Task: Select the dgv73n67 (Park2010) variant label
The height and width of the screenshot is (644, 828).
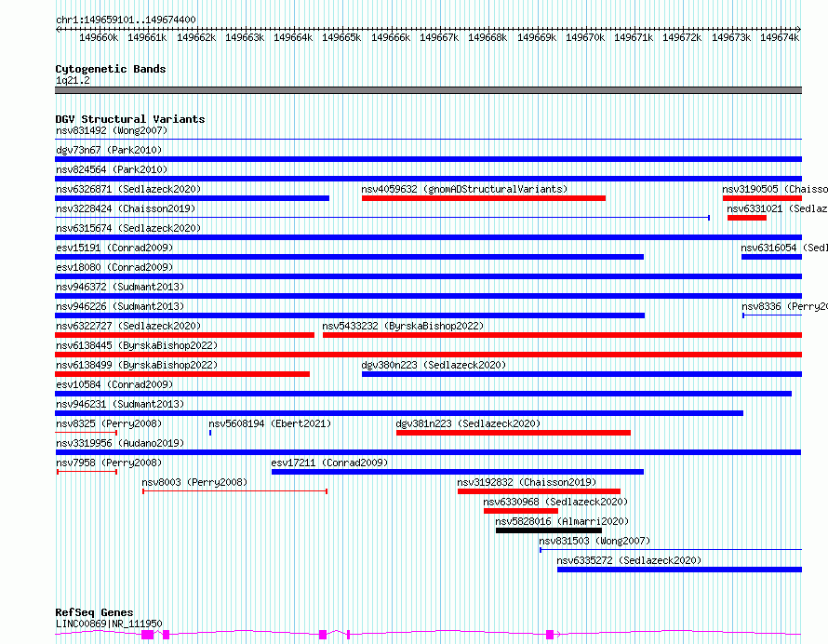Action: point(109,150)
